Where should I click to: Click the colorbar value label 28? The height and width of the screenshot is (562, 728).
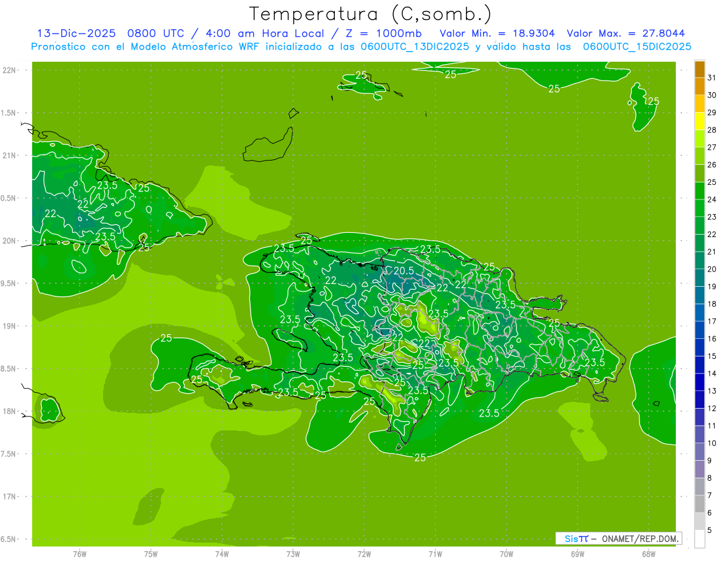712,130
